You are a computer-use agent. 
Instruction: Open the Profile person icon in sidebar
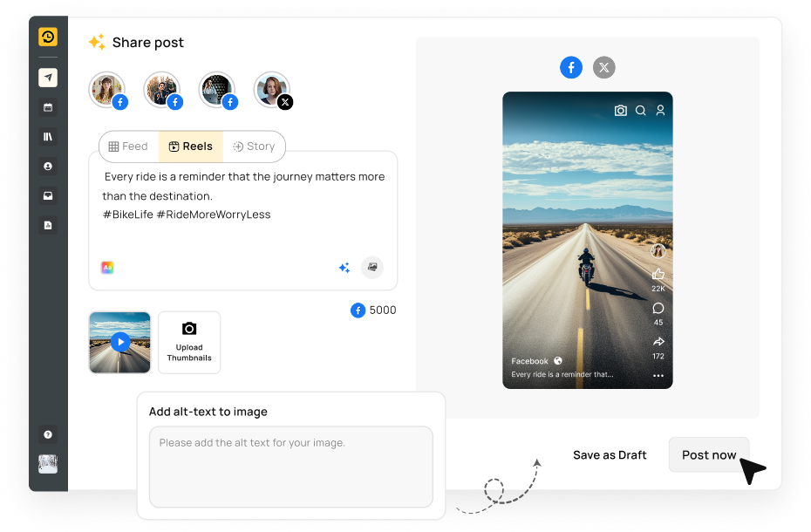[x=48, y=166]
